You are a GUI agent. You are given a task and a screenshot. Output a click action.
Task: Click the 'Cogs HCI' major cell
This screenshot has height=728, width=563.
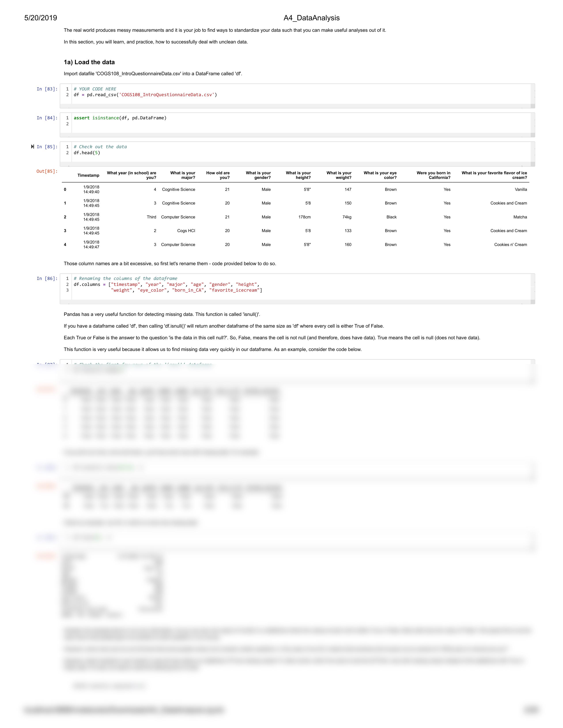tap(186, 231)
